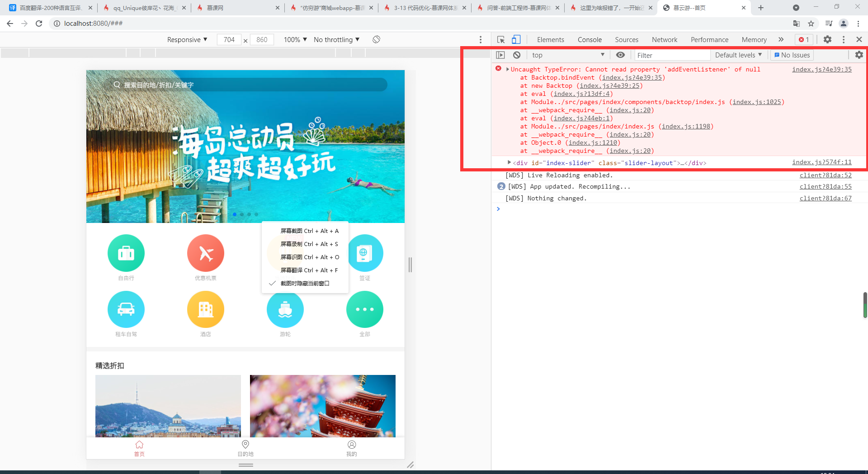
Task: Click the console Filter input field
Action: click(x=672, y=55)
